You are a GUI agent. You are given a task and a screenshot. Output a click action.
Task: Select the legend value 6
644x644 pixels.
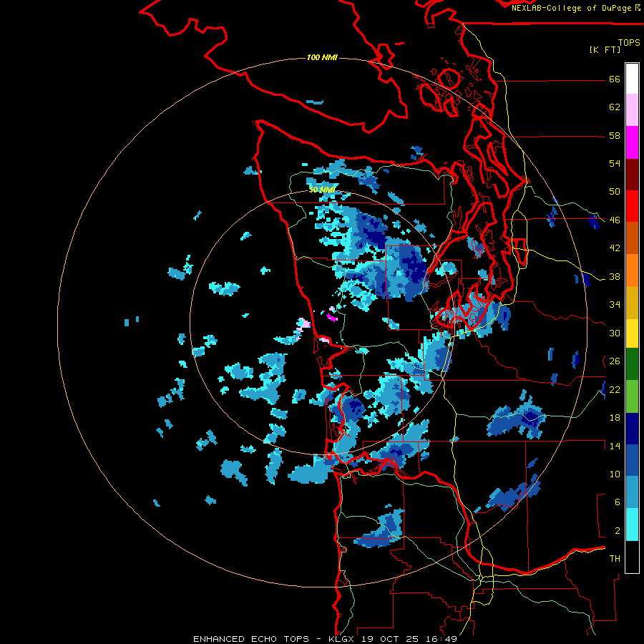pos(617,502)
